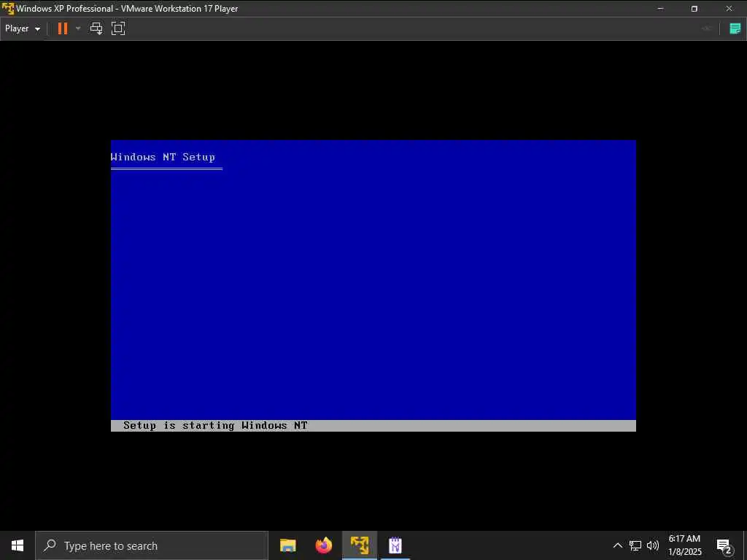Click "Setup is starting Windows NT" status text
The width and height of the screenshot is (747, 560).
(x=215, y=425)
